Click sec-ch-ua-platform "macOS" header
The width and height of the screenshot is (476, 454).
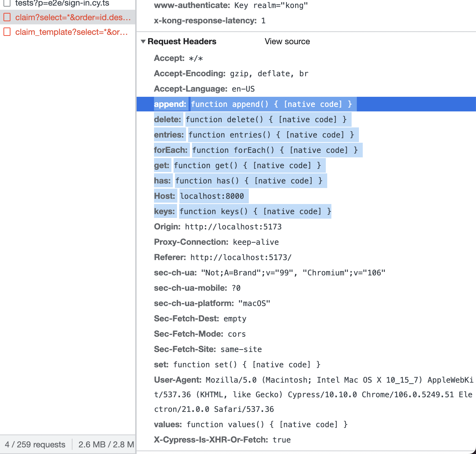212,303
